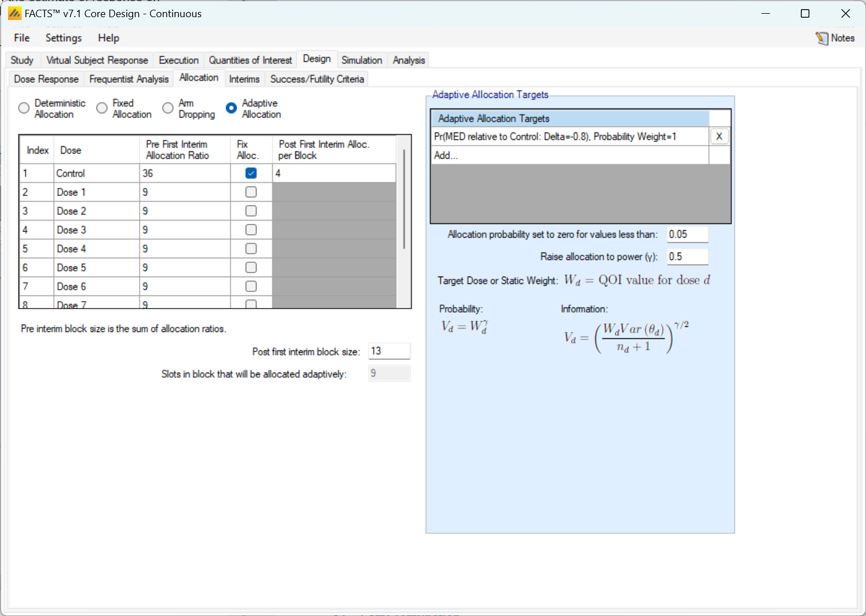Open the Quantities of Interest tab
Viewport: 866px width, 616px height.
tap(250, 60)
